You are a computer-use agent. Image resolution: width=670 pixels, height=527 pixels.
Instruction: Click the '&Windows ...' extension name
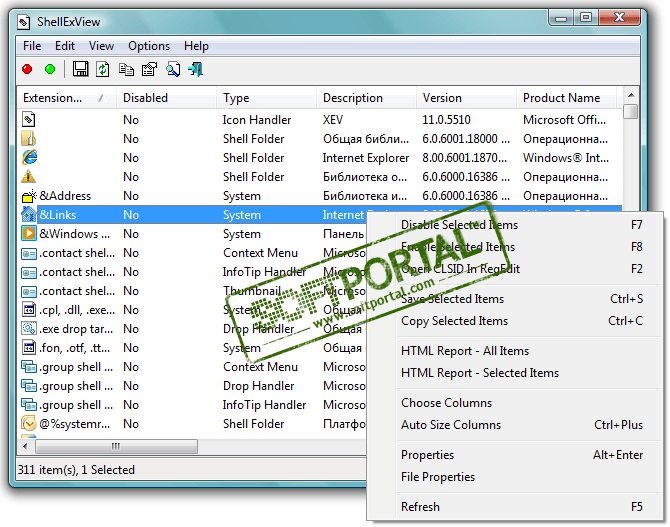74,234
